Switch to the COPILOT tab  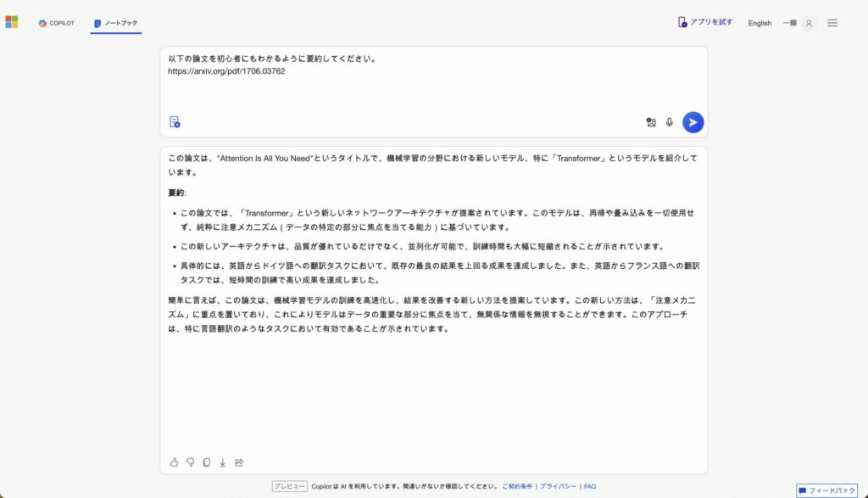pos(56,23)
